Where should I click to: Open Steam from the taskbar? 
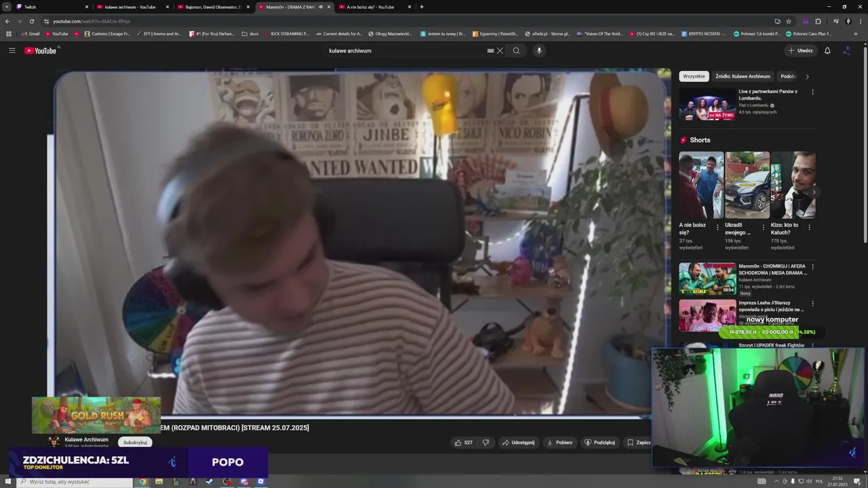pos(210,481)
